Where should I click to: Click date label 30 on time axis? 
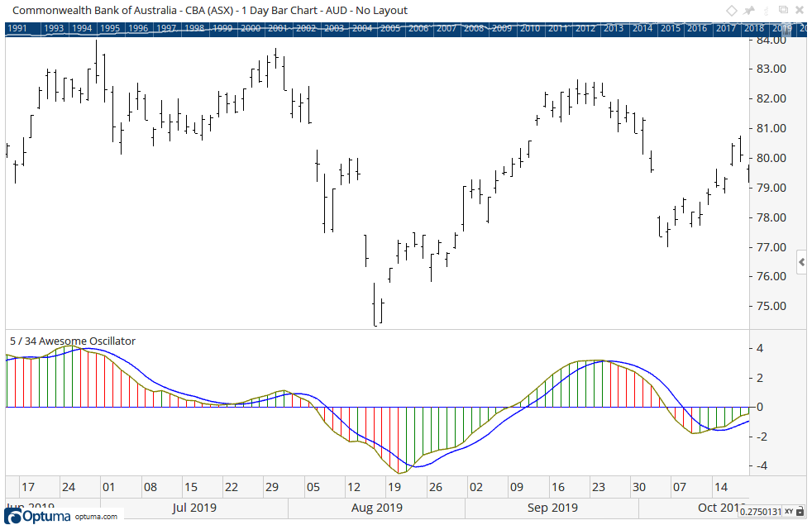(x=639, y=487)
